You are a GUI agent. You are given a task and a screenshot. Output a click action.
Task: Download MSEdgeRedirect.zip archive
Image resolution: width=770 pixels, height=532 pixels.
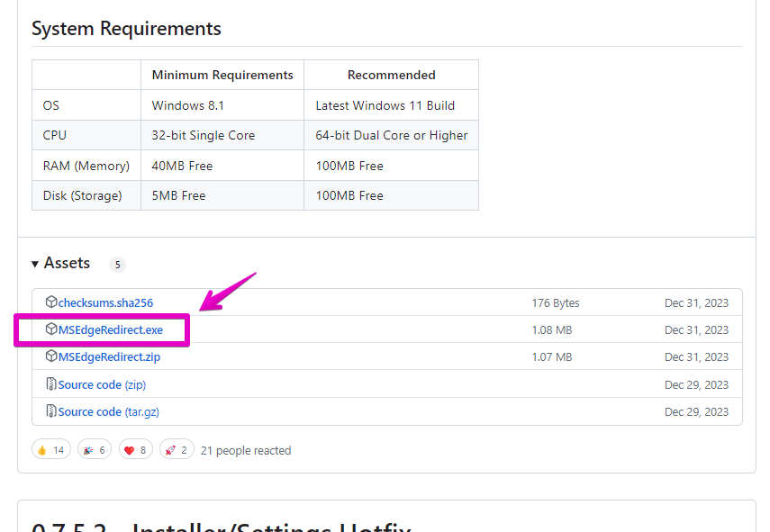click(x=109, y=356)
